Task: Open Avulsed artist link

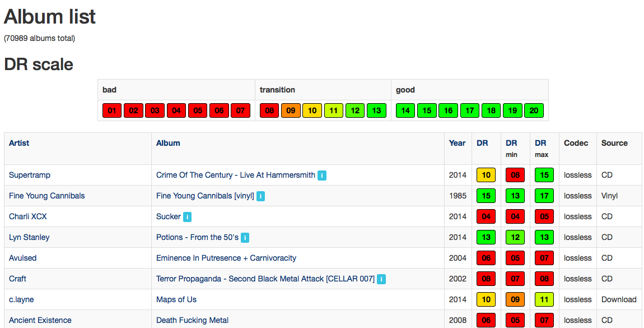Action: click(22, 258)
